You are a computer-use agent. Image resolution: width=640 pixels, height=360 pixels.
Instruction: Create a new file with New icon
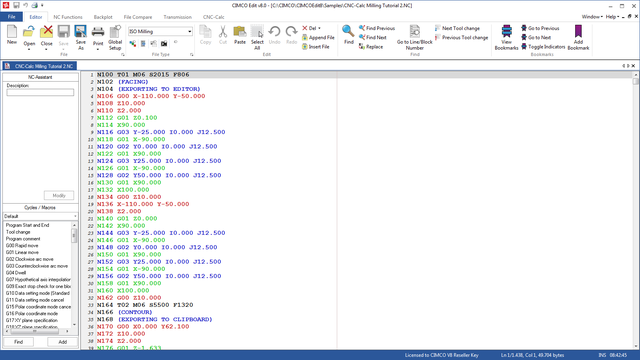click(x=12, y=35)
